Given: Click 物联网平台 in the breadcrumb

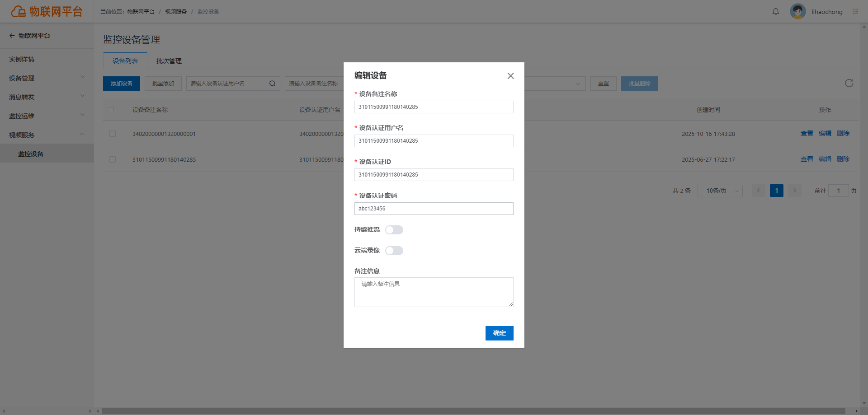Looking at the screenshot, I should click(141, 12).
